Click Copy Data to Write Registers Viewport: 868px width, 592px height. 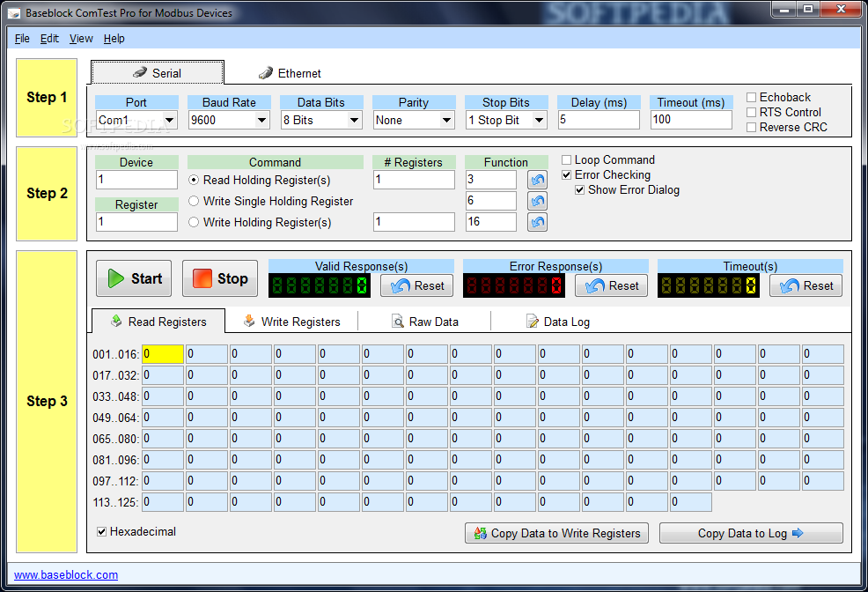tap(557, 533)
